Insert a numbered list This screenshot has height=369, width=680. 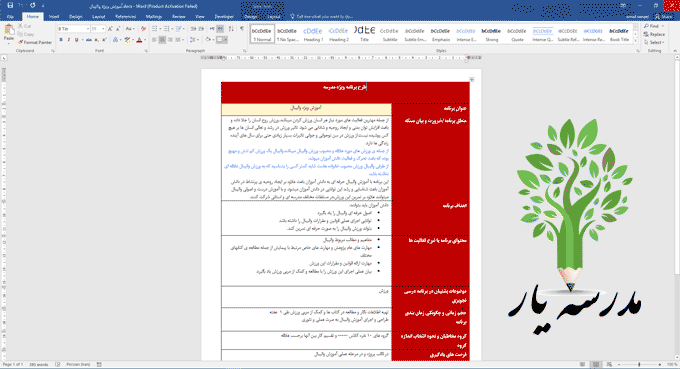point(167,29)
